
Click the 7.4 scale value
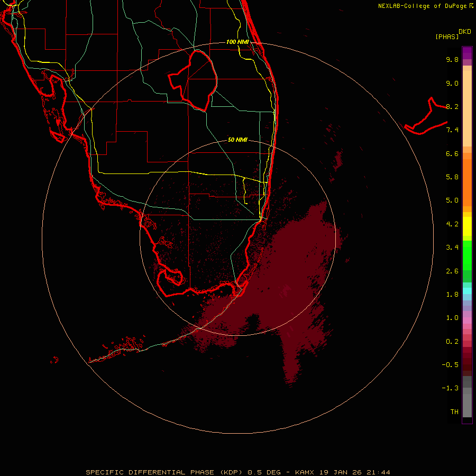[452, 130]
